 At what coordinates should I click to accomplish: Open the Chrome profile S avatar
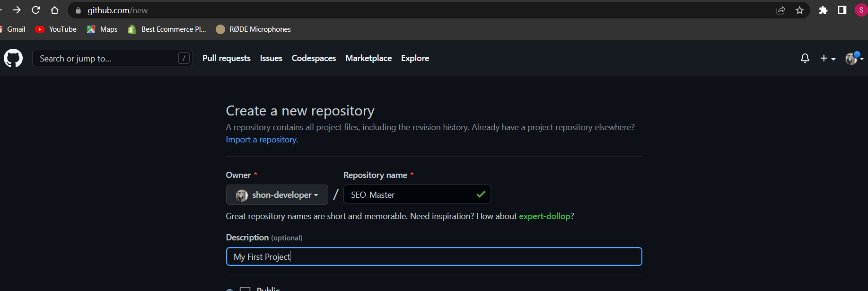(861, 10)
